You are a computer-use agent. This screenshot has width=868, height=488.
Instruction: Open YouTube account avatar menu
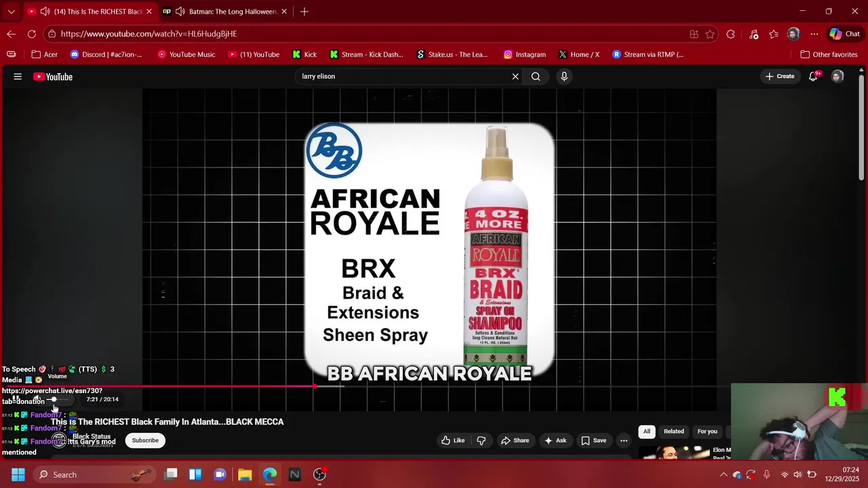pyautogui.click(x=837, y=77)
